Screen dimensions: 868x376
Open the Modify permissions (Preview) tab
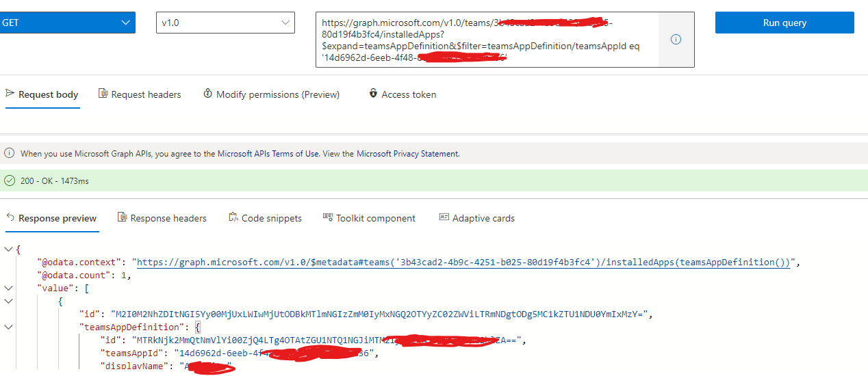[271, 94]
